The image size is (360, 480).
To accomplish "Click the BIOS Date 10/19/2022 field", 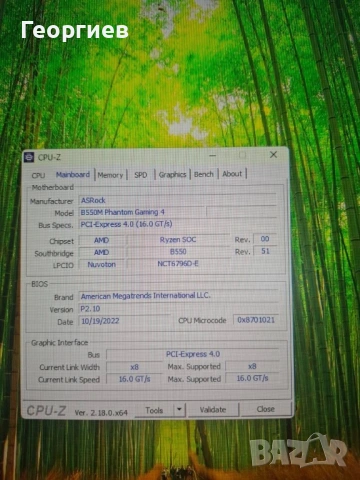I will [125, 321].
